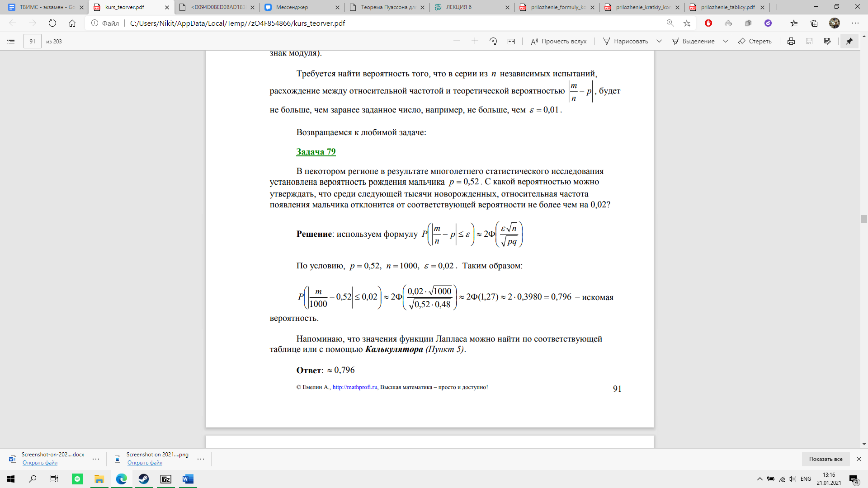Open 7-Zip from the taskbar
This screenshot has height=488, width=868.
[166, 479]
